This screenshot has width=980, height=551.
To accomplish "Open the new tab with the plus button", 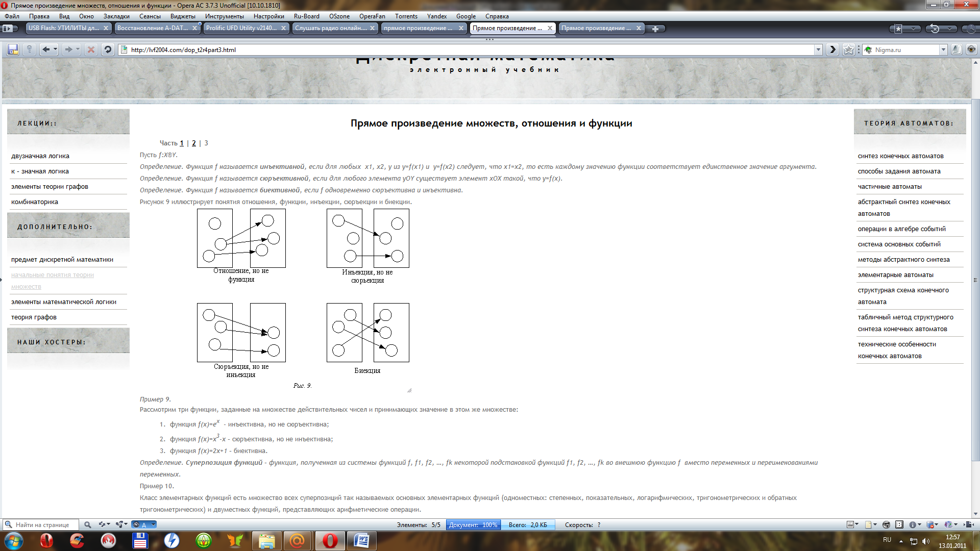I will coord(655,29).
